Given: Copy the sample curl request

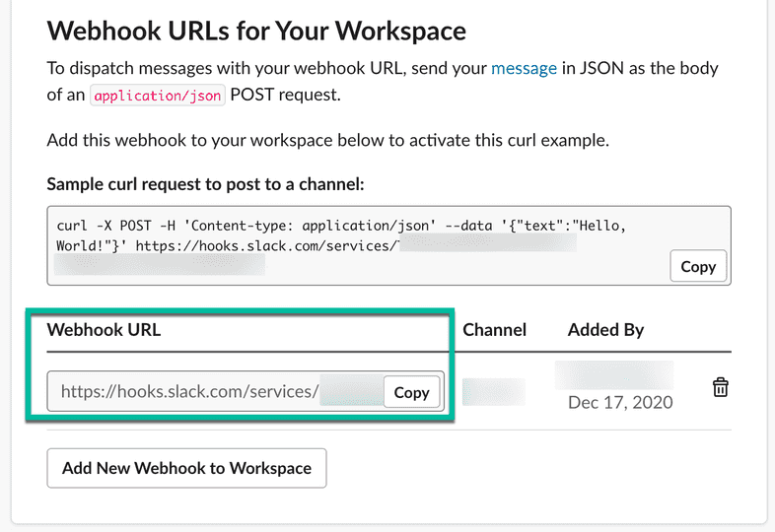Looking at the screenshot, I should [698, 266].
